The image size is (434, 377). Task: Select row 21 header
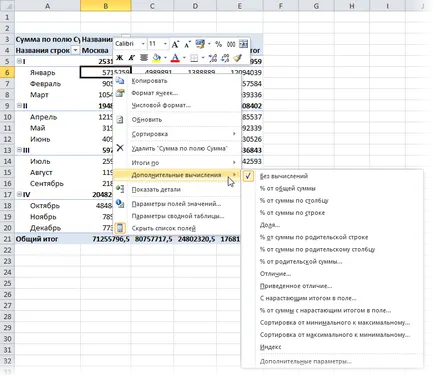tap(7, 239)
